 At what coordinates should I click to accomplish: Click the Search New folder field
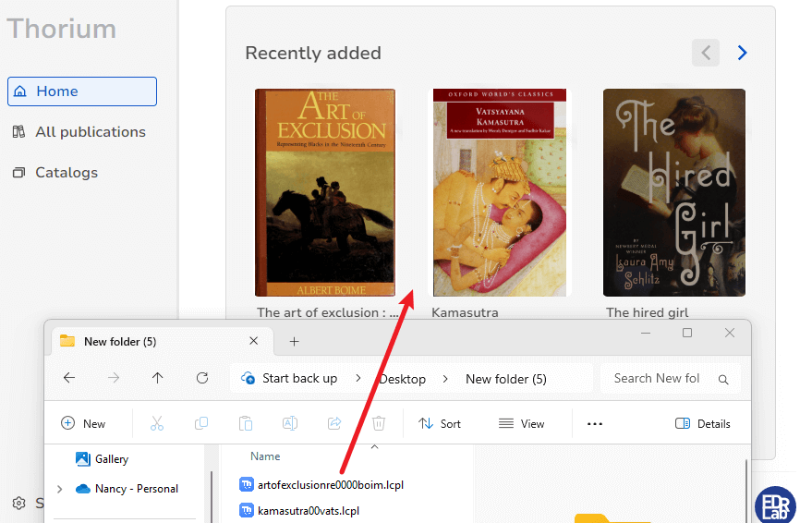[671, 379]
